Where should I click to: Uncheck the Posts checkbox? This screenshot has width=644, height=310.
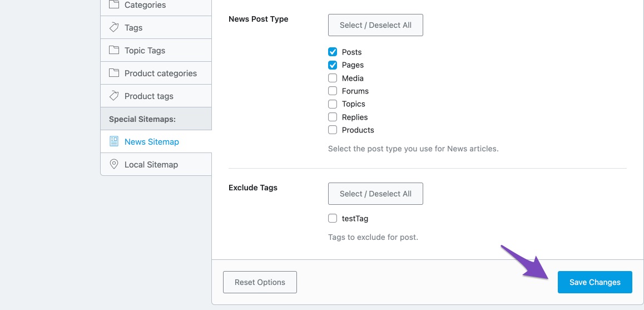[333, 52]
